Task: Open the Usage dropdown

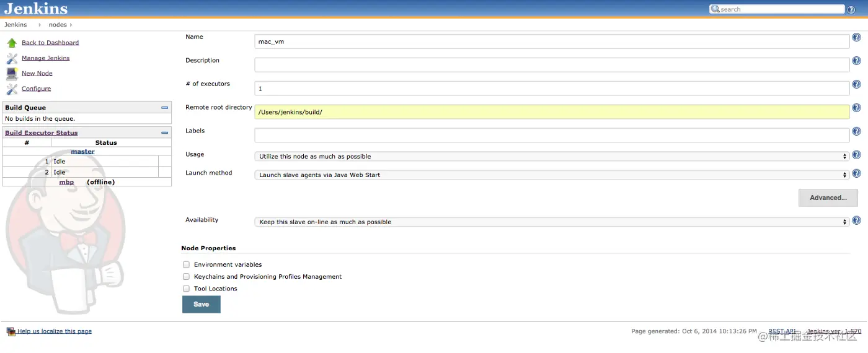Action: click(552, 156)
